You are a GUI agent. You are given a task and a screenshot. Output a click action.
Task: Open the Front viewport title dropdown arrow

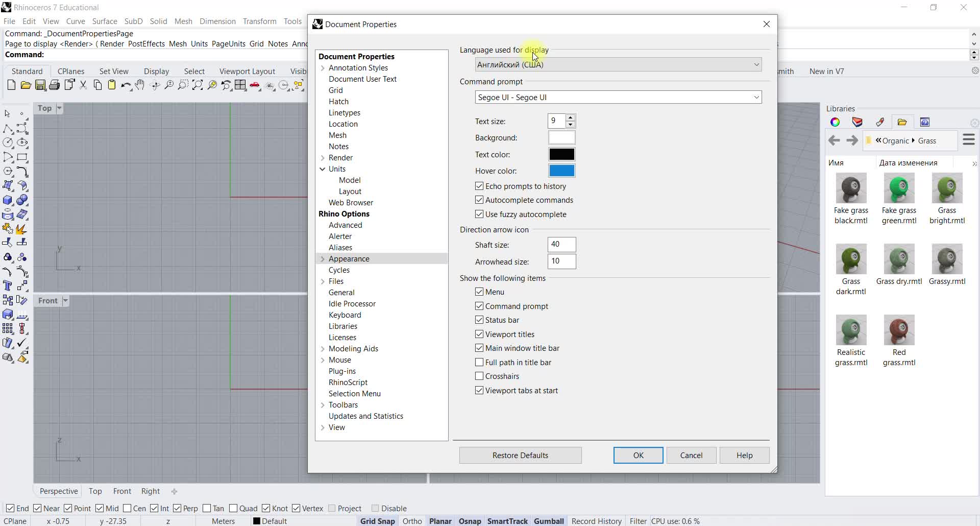[x=65, y=301]
